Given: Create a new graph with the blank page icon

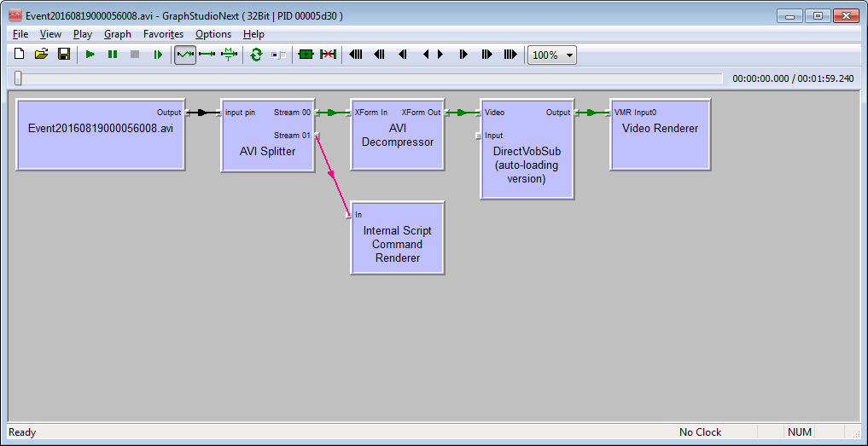Looking at the screenshot, I should point(20,55).
